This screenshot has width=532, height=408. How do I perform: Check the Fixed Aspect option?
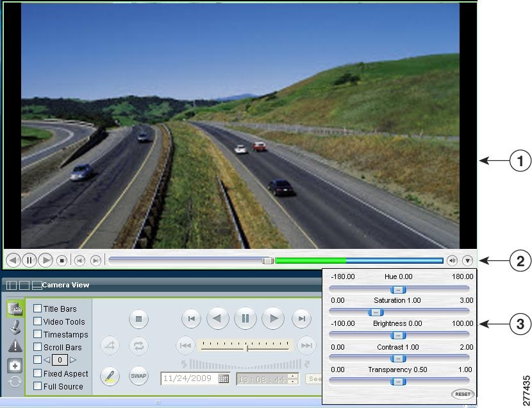[37, 373]
